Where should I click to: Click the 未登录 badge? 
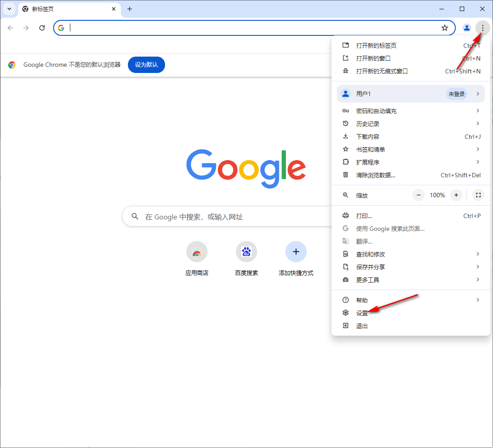pos(457,94)
